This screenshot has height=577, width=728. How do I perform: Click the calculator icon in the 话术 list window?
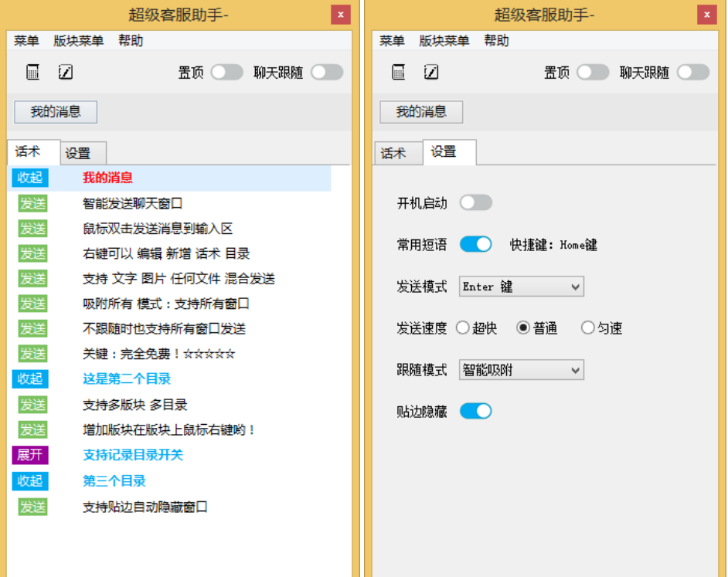pyautogui.click(x=32, y=73)
